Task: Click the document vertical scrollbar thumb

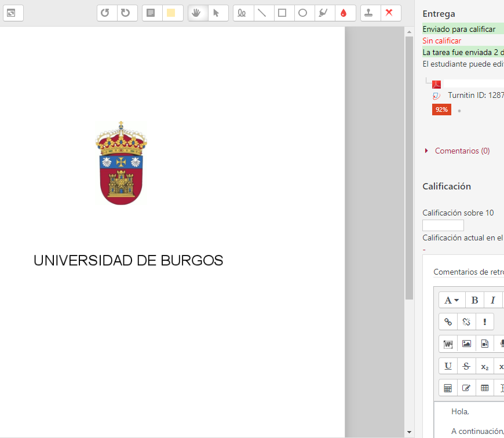Action: click(x=409, y=168)
